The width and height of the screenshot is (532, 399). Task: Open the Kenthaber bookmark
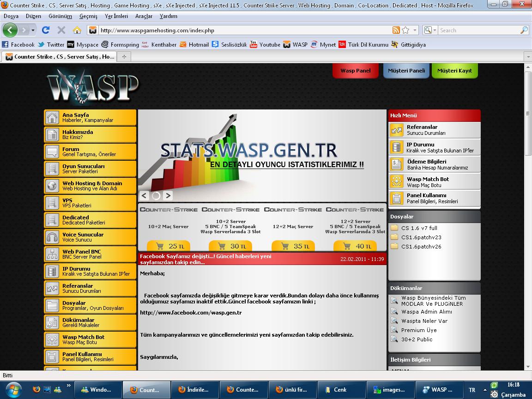click(x=159, y=44)
